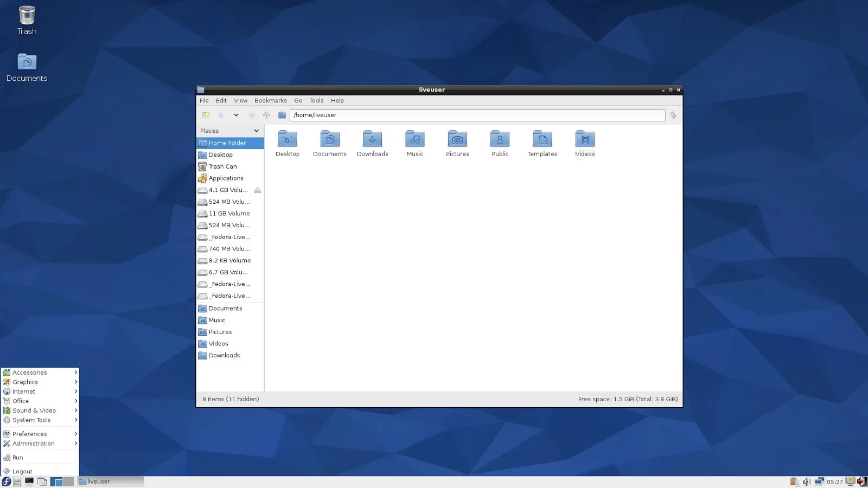Open the terminal launcher in the panel

pos(29,481)
